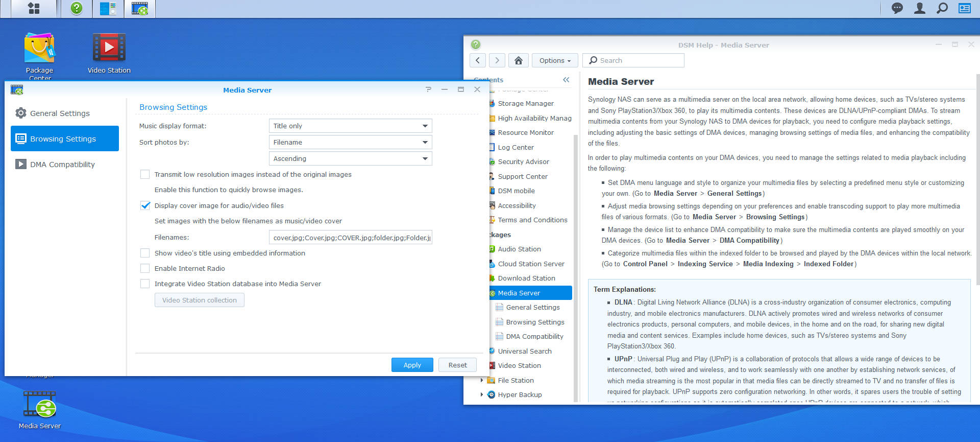Image resolution: width=980 pixels, height=442 pixels.
Task: Open the notifications speech bubble icon
Action: tap(897, 8)
